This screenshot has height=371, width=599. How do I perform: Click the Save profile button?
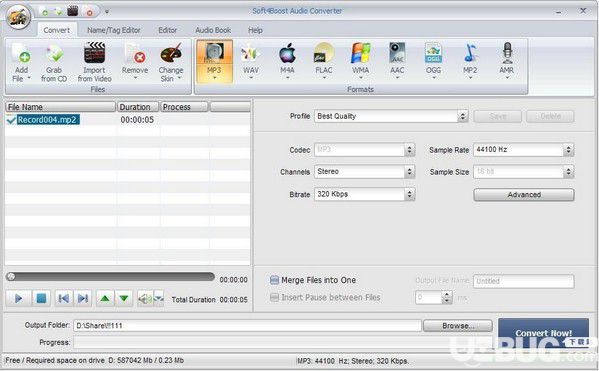tap(497, 116)
